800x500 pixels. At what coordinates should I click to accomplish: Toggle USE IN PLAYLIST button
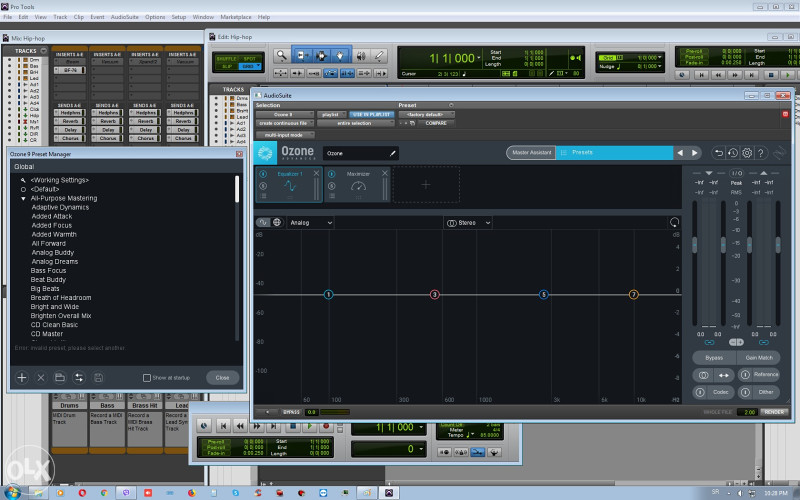(x=371, y=114)
